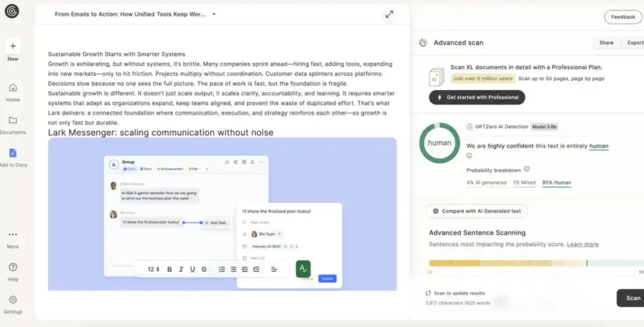Click the GPTZero AI Detection logo icon
644x327 pixels.
[x=469, y=127]
